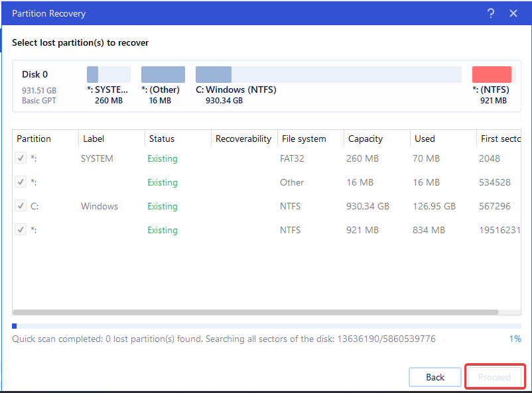Select the red 921 MB NTFS partition block
Image resolution: width=532 pixels, height=393 pixels.
pyautogui.click(x=492, y=74)
